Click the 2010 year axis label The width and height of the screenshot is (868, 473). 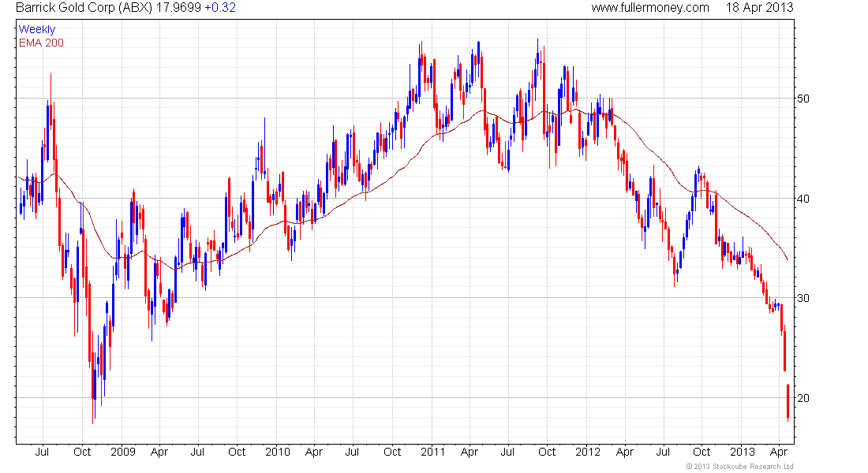click(277, 452)
